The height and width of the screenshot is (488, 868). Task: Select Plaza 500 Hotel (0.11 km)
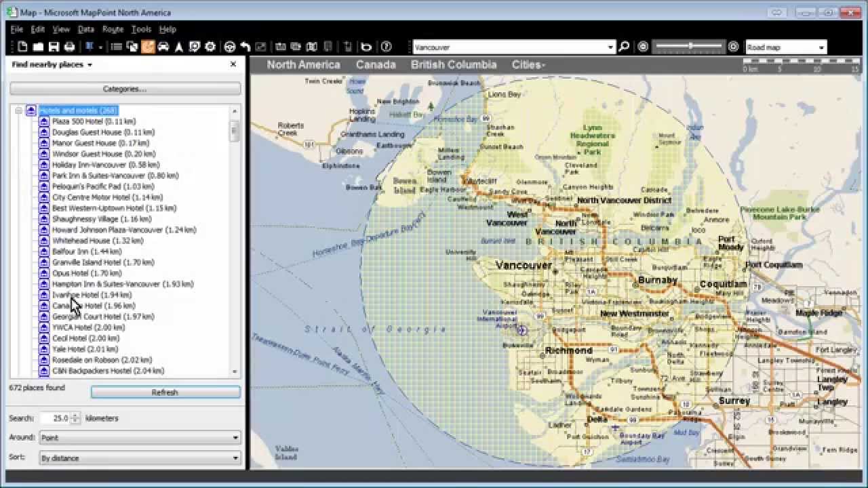click(94, 121)
